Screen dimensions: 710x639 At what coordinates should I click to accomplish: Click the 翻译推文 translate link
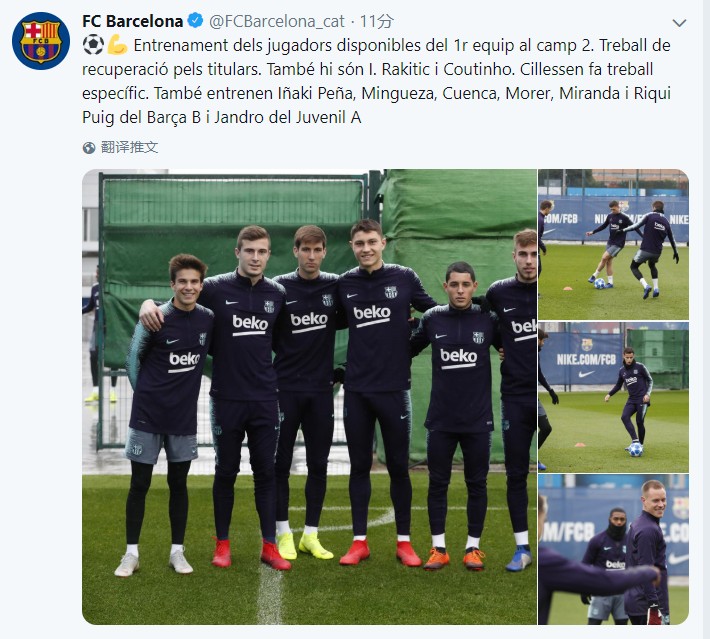click(x=130, y=147)
